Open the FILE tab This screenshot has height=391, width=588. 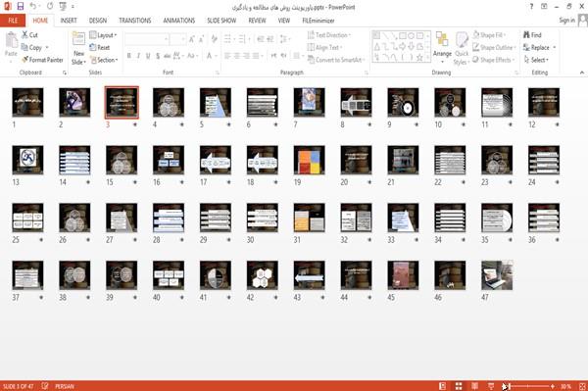click(x=13, y=21)
